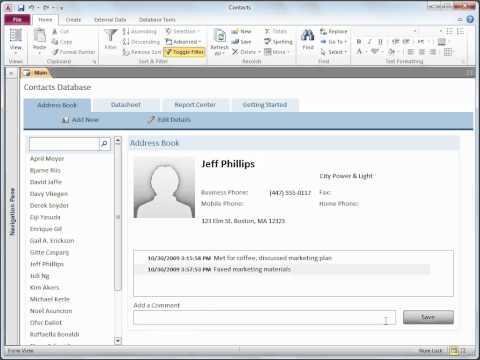Open the More dropdown in Records group
The image size is (480, 360).
(277, 52)
